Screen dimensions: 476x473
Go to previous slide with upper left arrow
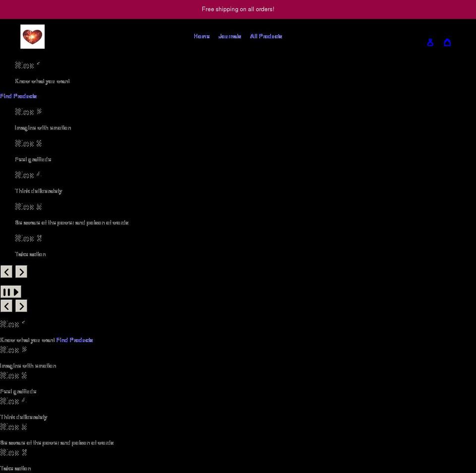click(x=6, y=272)
